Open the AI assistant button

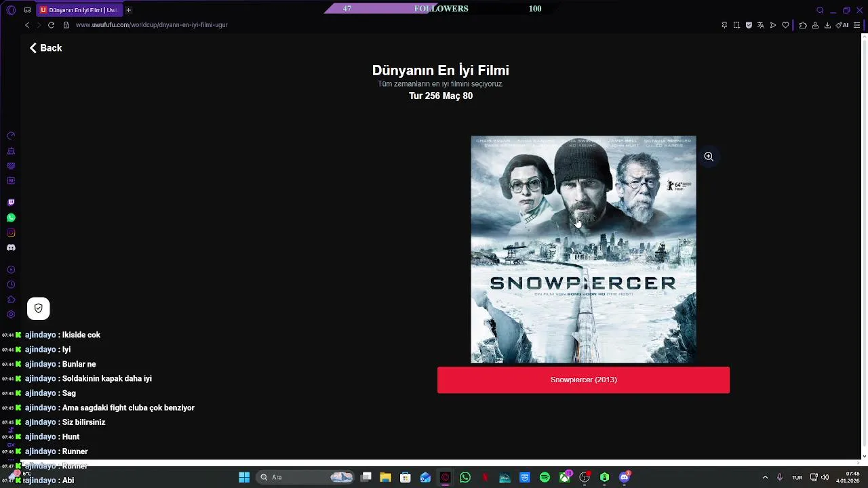(x=842, y=25)
